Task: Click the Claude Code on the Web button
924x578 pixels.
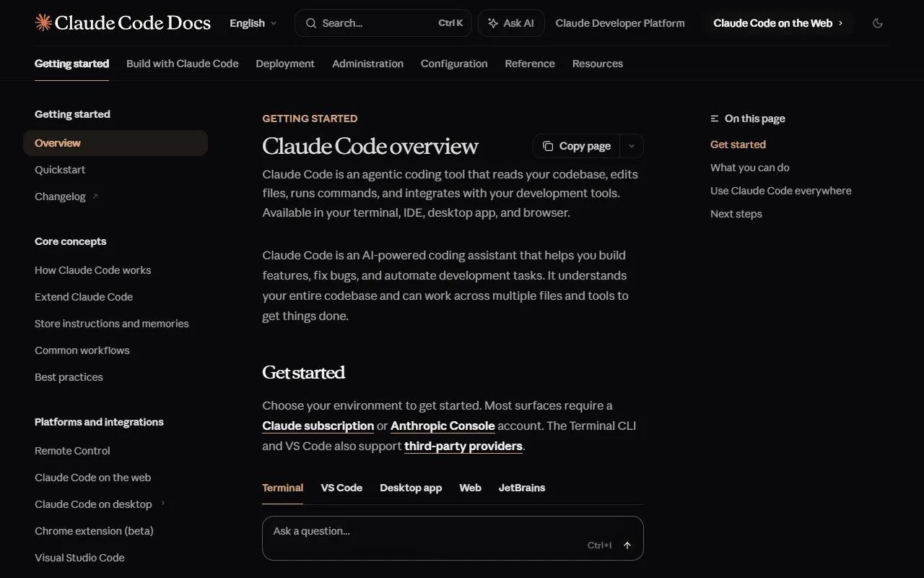Action: click(x=777, y=23)
